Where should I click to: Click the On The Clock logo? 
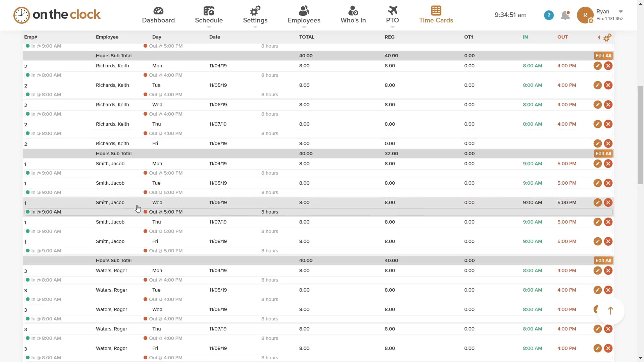(x=57, y=15)
